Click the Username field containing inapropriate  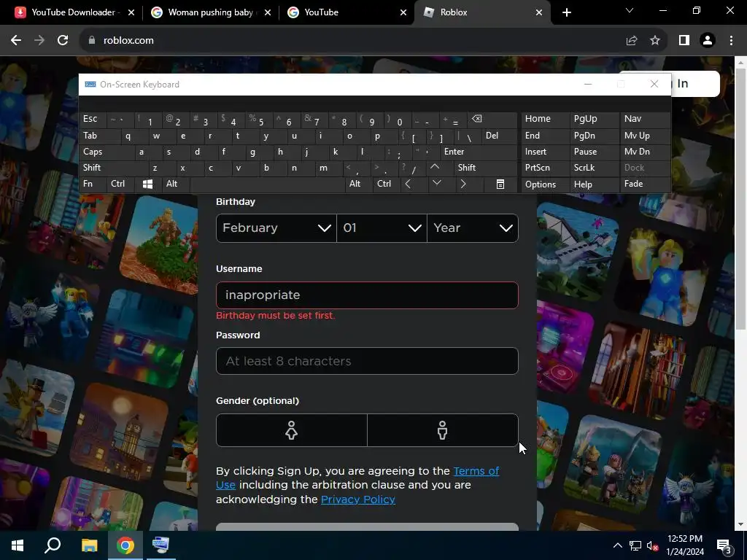(367, 295)
